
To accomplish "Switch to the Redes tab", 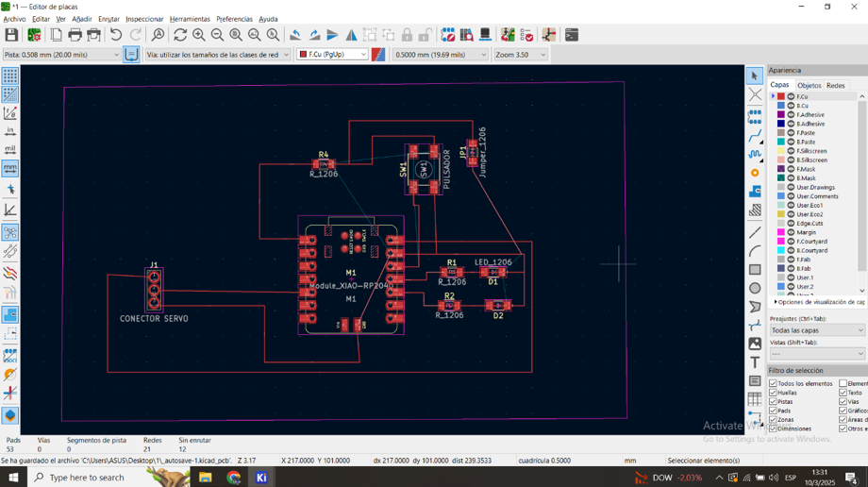I will (x=835, y=85).
